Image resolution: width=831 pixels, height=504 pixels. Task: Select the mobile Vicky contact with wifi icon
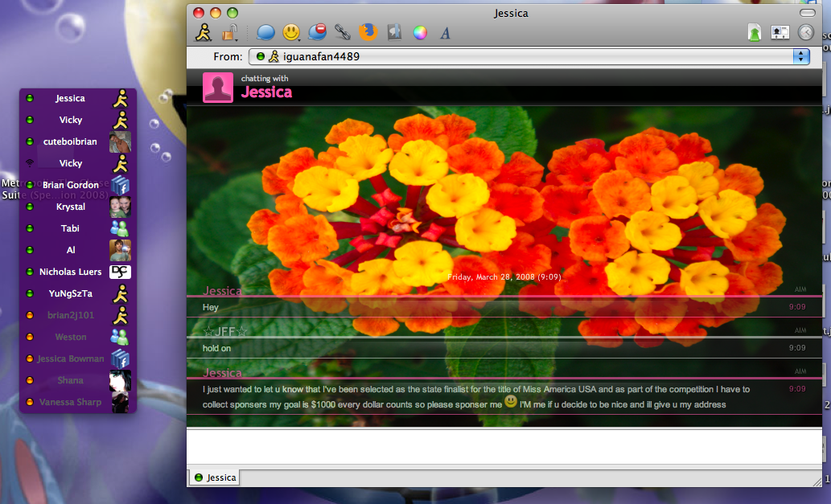click(x=78, y=164)
